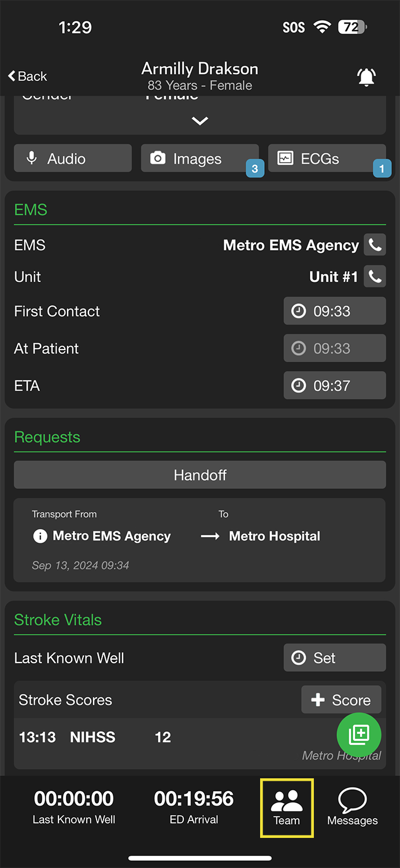Viewport: 400px width, 868px height.
Task: Add a new stroke Score
Action: tap(341, 700)
